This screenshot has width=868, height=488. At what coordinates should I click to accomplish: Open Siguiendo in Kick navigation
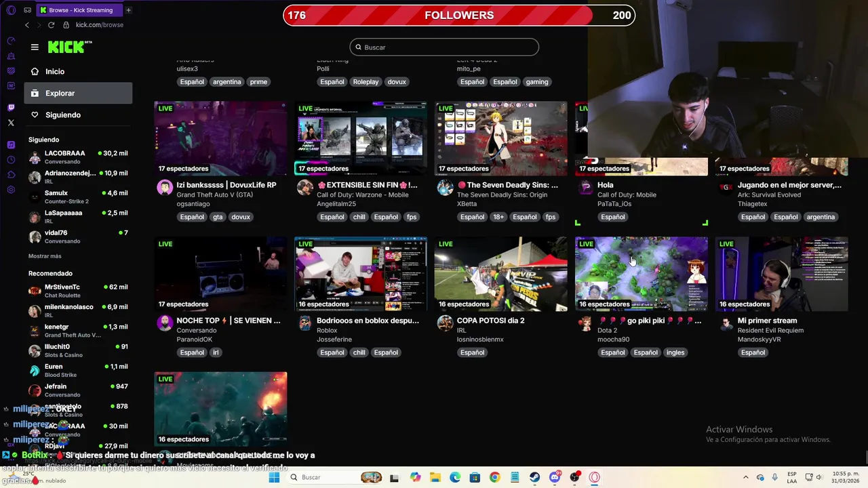click(x=78, y=115)
